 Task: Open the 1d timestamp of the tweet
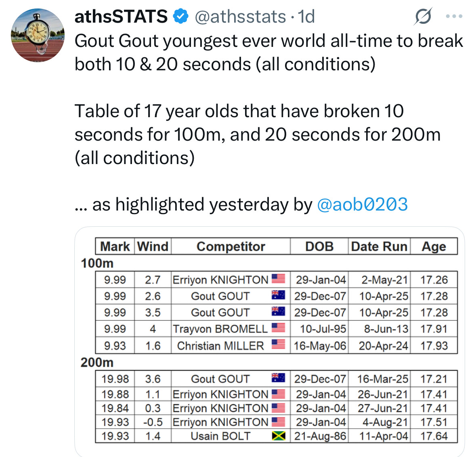pos(306,17)
